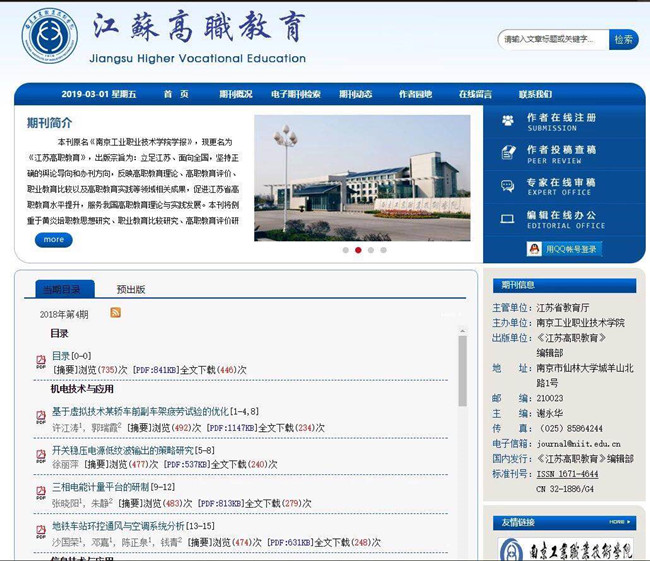Click the blue more button under 期刊简介
This screenshot has width=650, height=561.
pos(53,240)
